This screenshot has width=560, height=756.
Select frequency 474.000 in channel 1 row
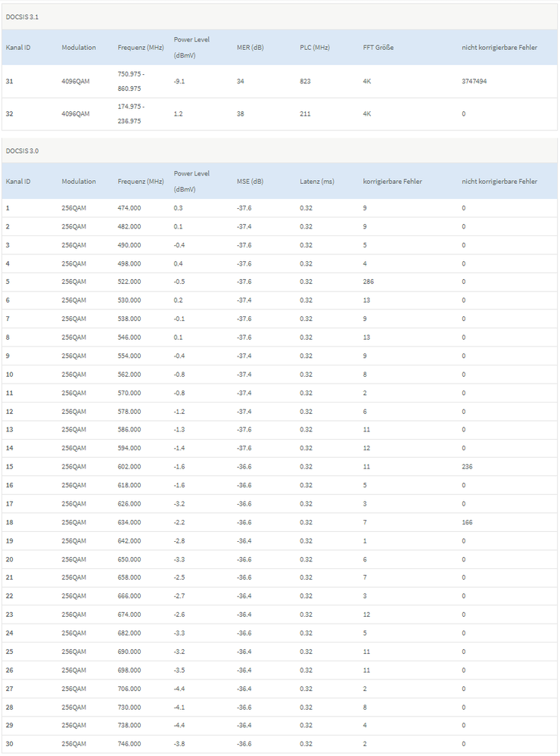tap(129, 208)
